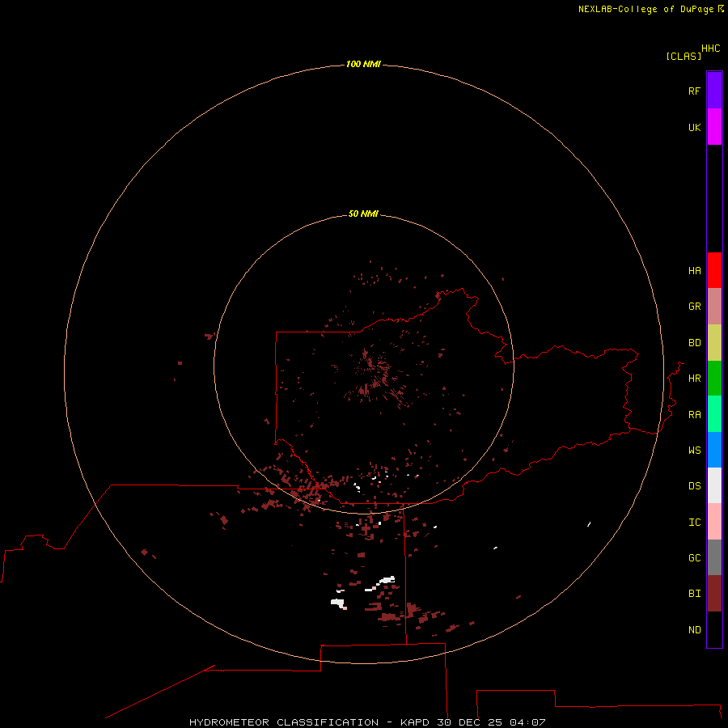Click the 04:07 timestamp text
Image resolution: width=728 pixels, height=728 pixels.
point(527,722)
